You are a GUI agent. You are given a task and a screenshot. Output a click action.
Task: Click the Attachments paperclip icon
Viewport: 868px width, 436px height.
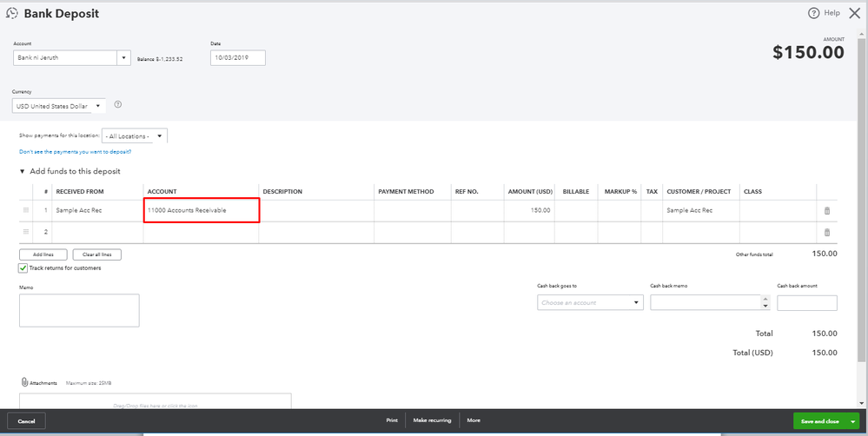tap(24, 382)
